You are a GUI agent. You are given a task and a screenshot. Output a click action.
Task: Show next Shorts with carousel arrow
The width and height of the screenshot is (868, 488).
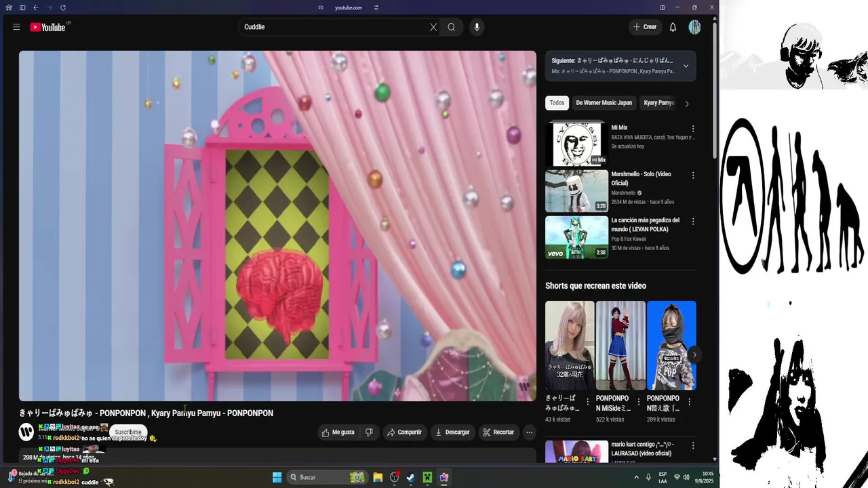694,354
